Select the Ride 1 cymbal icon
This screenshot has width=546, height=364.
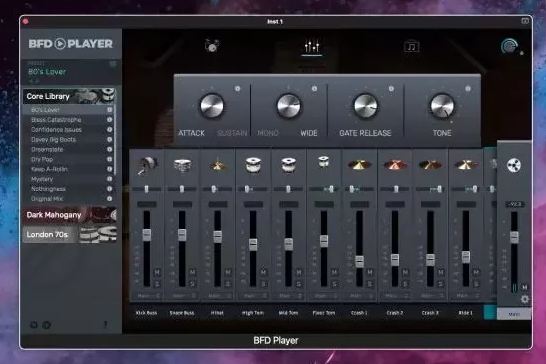click(x=466, y=165)
